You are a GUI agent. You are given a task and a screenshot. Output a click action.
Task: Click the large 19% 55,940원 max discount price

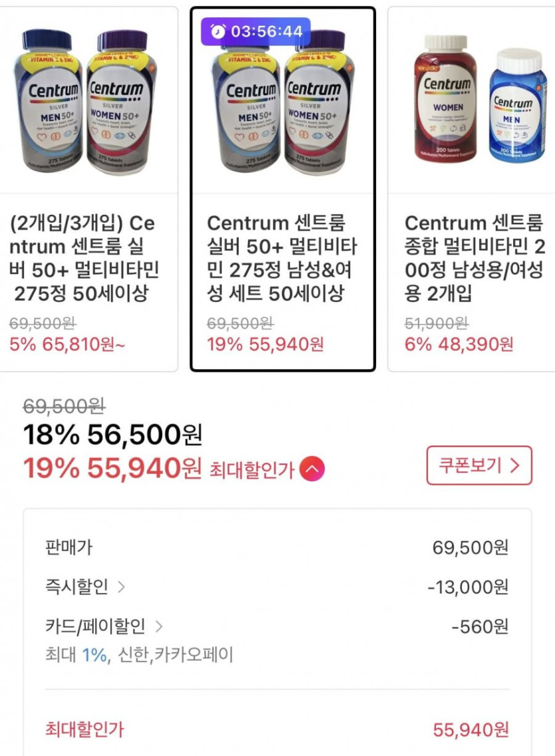112,469
